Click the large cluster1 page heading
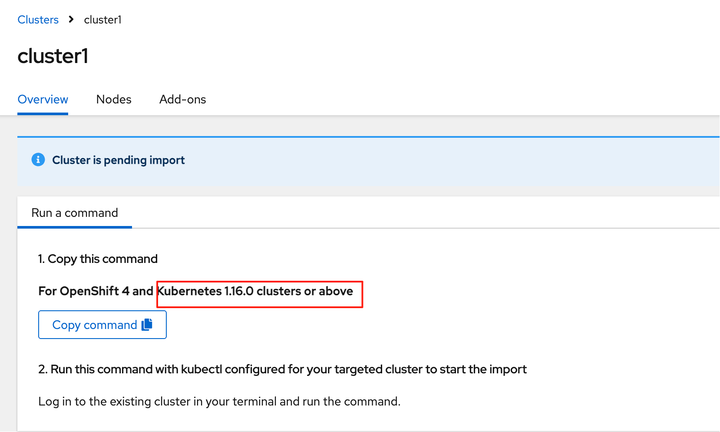 [53, 56]
